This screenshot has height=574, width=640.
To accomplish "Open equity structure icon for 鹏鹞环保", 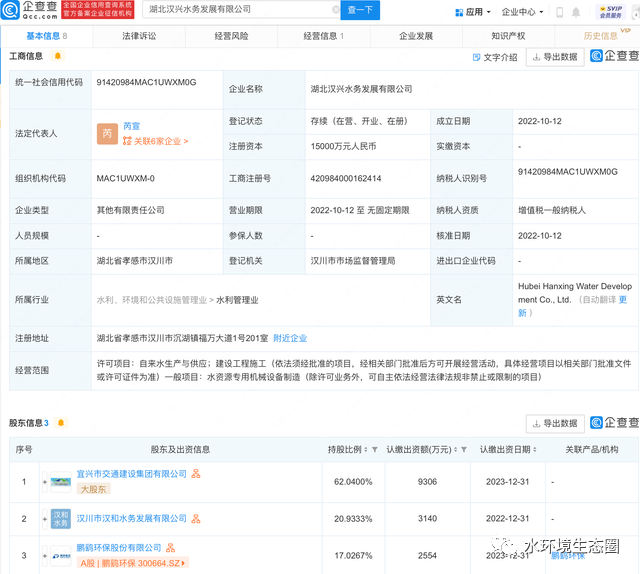I will [171, 547].
